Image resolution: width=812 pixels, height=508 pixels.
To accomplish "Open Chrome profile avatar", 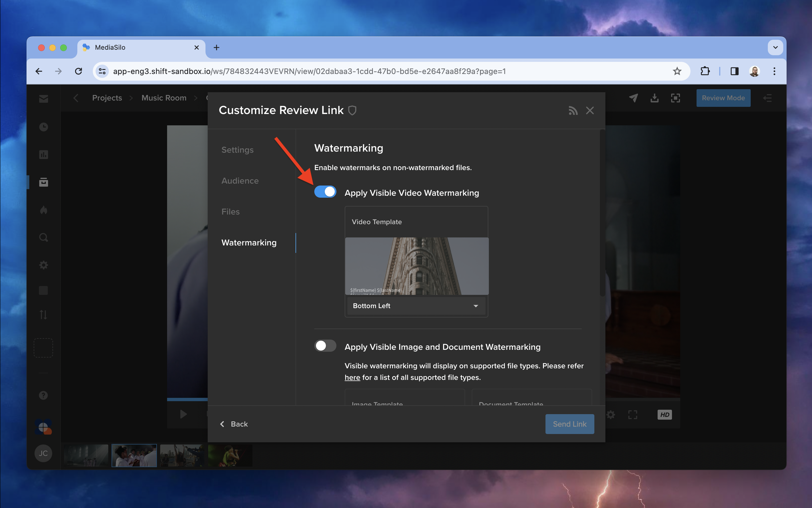I will click(755, 71).
